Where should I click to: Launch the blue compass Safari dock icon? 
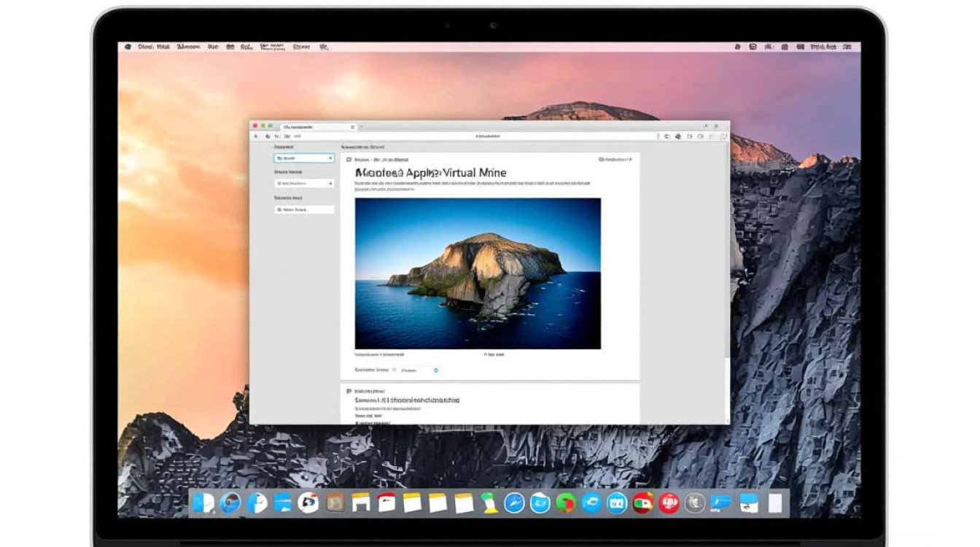(x=514, y=503)
